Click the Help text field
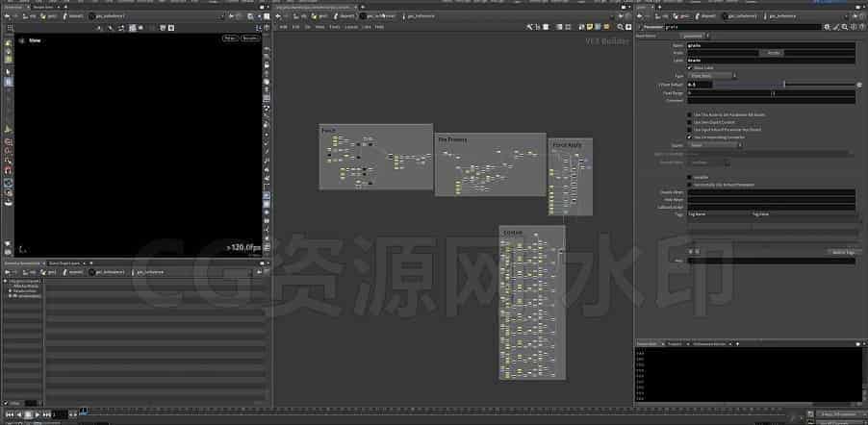868x425 pixels. 771,261
